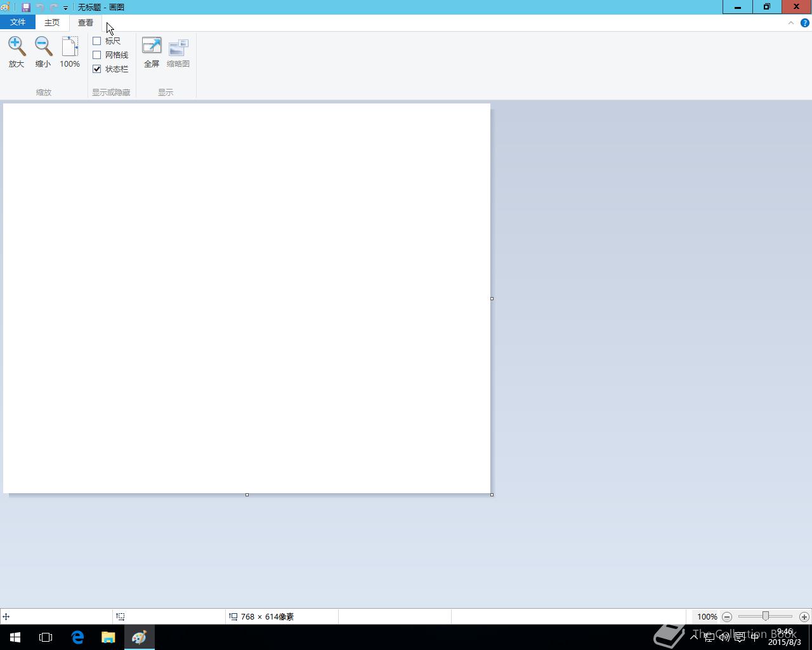Click the canvas right edge resize handle

[x=492, y=298]
